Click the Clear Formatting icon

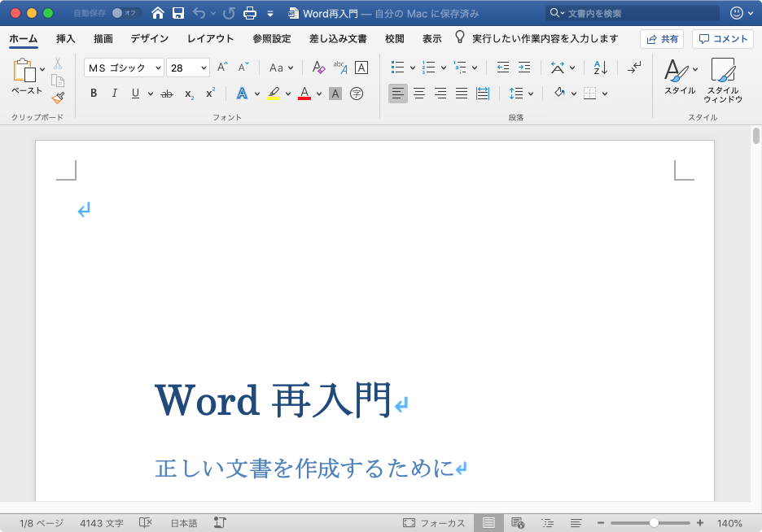(x=318, y=68)
